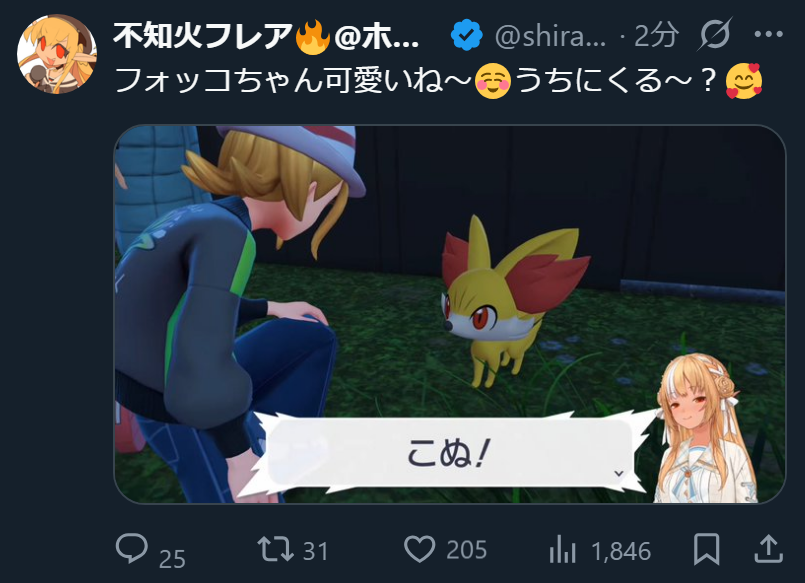Click the like count 205
Viewport: 805px width, 583px height.
pyautogui.click(x=466, y=550)
